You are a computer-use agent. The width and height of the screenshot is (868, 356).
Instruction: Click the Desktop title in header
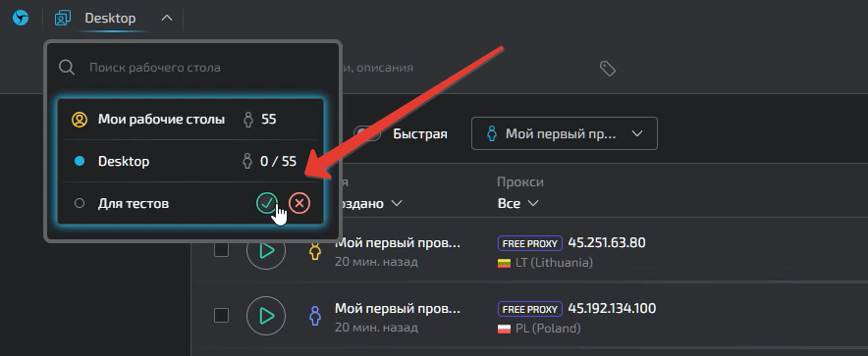110,19
